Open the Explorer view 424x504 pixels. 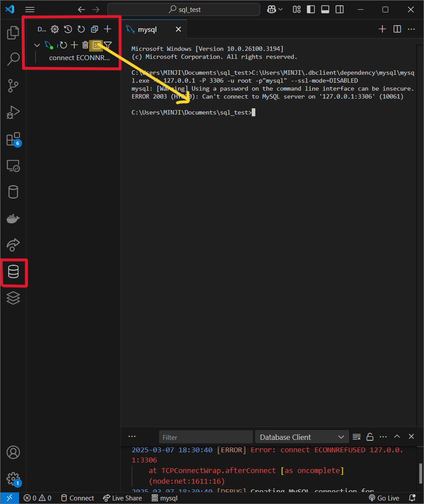(13, 33)
